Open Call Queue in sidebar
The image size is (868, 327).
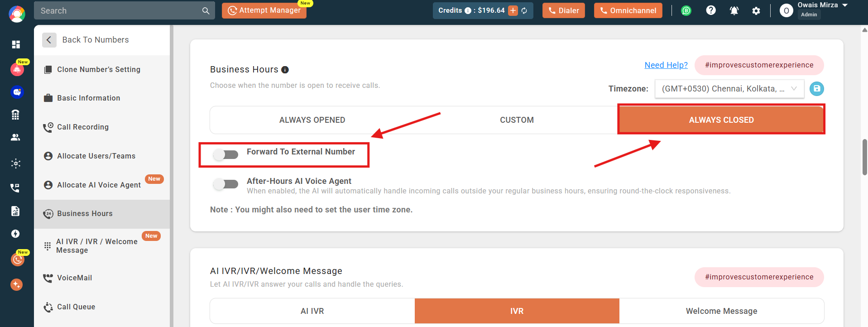(x=102, y=307)
